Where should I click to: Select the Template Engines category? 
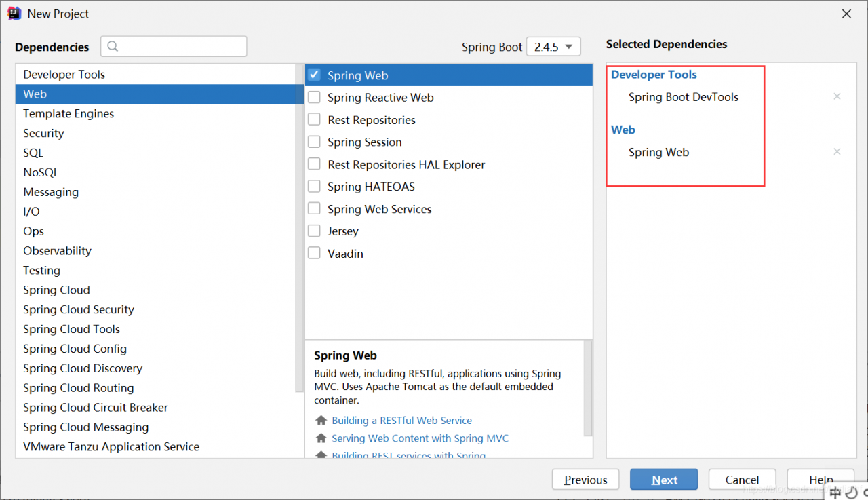point(68,114)
